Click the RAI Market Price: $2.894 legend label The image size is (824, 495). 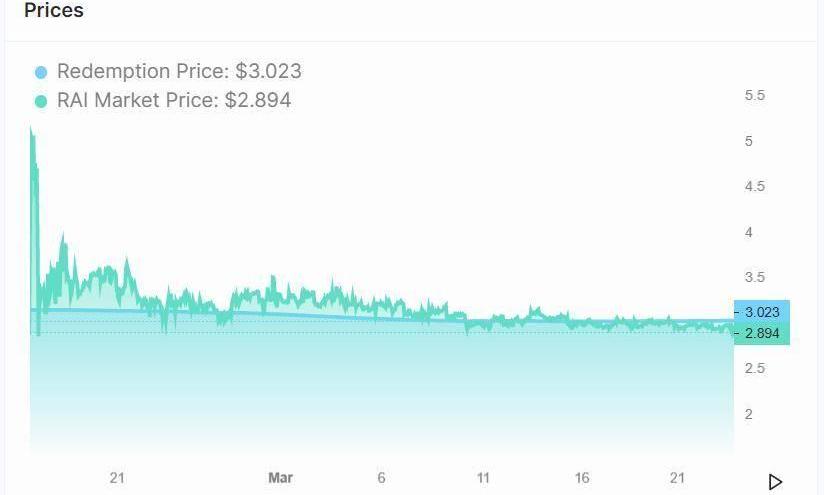coord(174,100)
